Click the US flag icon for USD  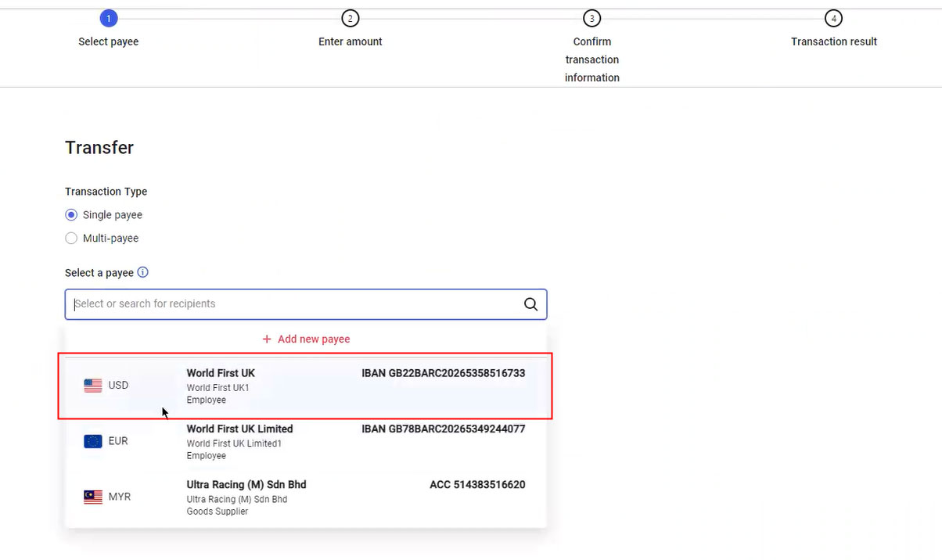tap(93, 386)
